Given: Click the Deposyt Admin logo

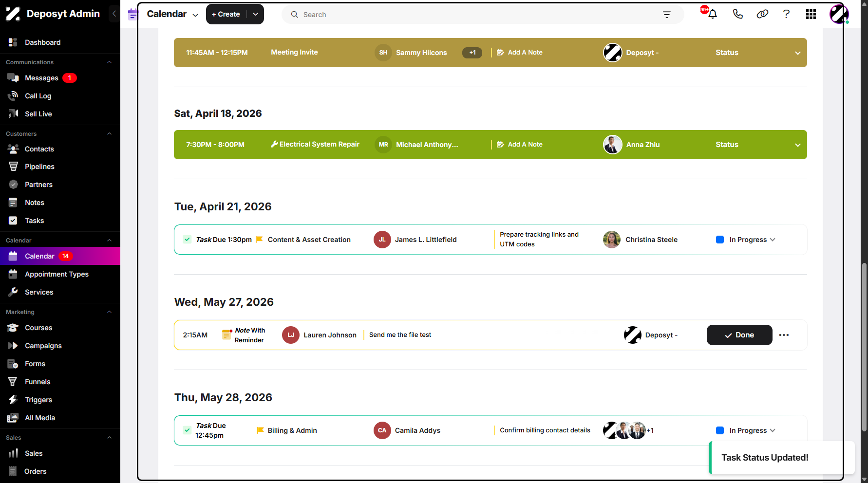Looking at the screenshot, I should click(53, 14).
